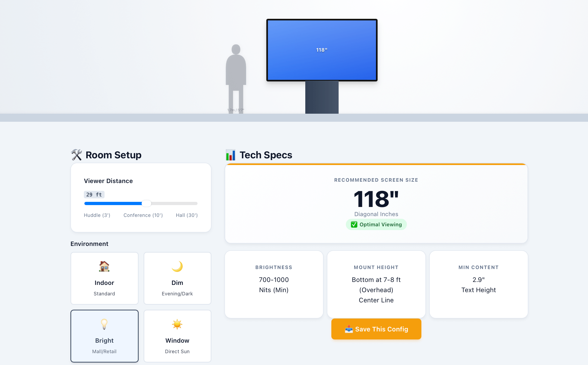Click the light bulb icon on Bright
This screenshot has height=365, width=588.
pos(104,324)
